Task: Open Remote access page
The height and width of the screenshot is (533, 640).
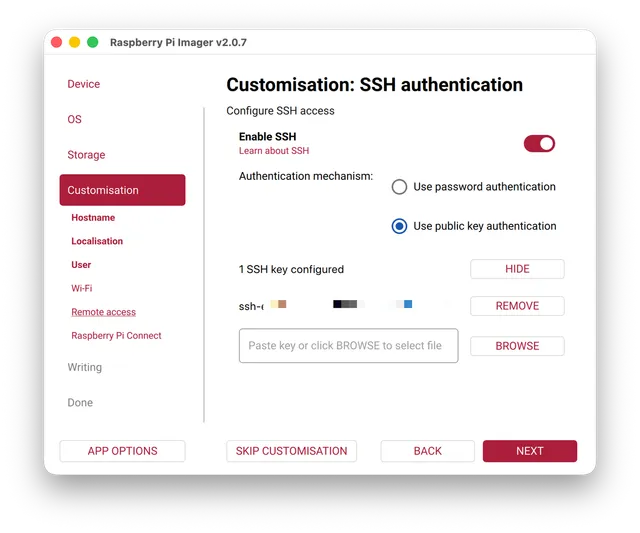Action: (104, 312)
